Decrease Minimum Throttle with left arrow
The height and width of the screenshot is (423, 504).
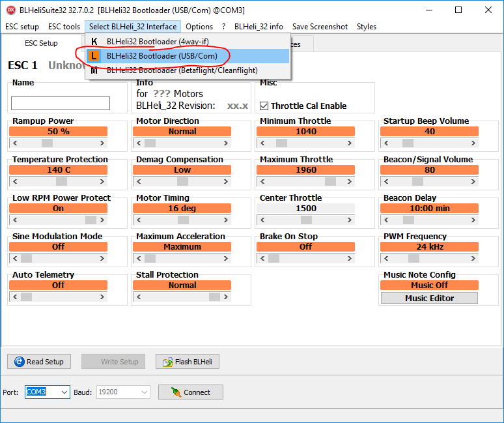click(262, 143)
